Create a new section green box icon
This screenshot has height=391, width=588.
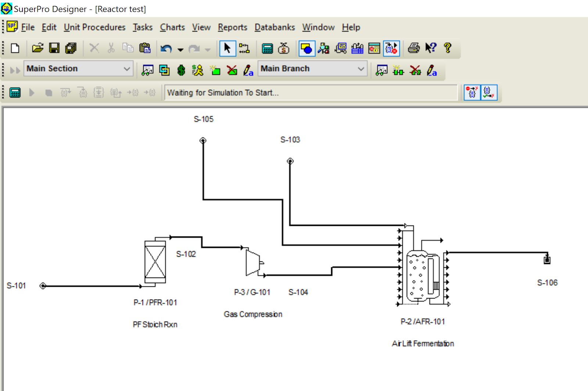click(x=215, y=70)
